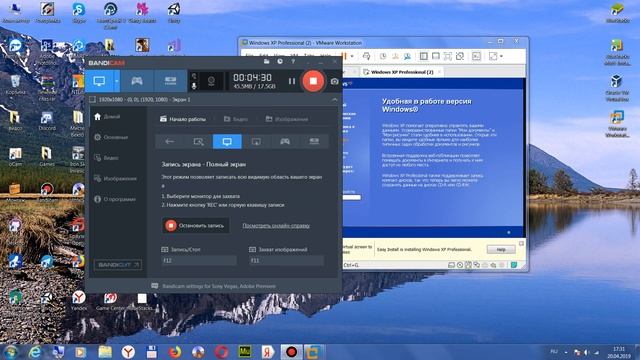The width and height of the screenshot is (640, 360).
Task: Open output folder icon in Bandicam title bar
Action: pos(266,61)
